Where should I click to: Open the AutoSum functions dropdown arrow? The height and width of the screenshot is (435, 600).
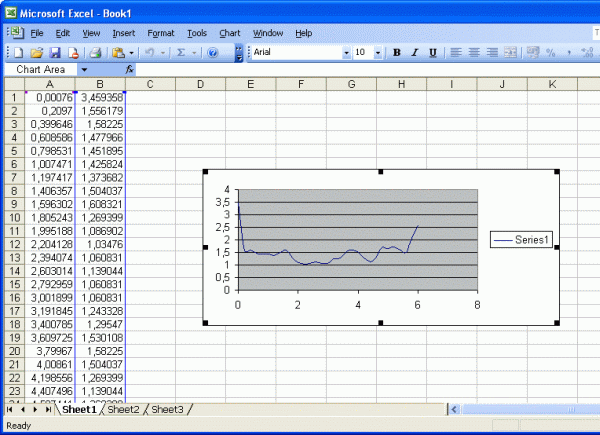tap(194, 53)
